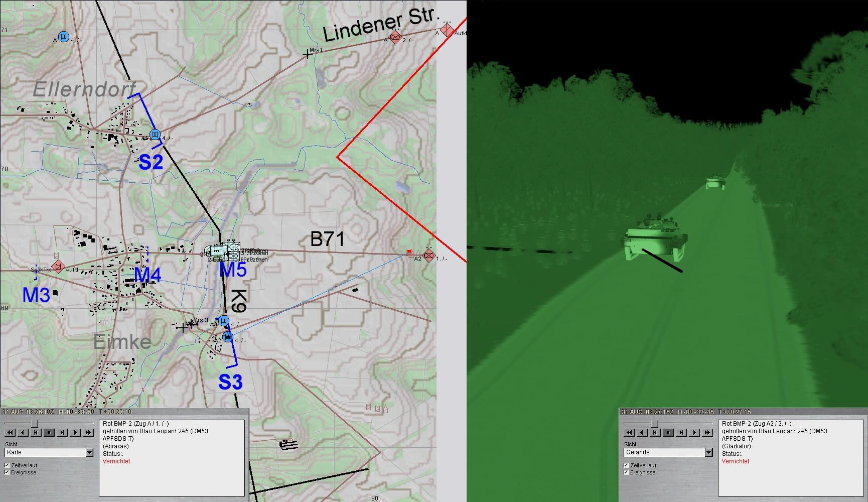The width and height of the screenshot is (868, 502).
Task: Click fast forward in terrain replay panel
Action: (707, 432)
